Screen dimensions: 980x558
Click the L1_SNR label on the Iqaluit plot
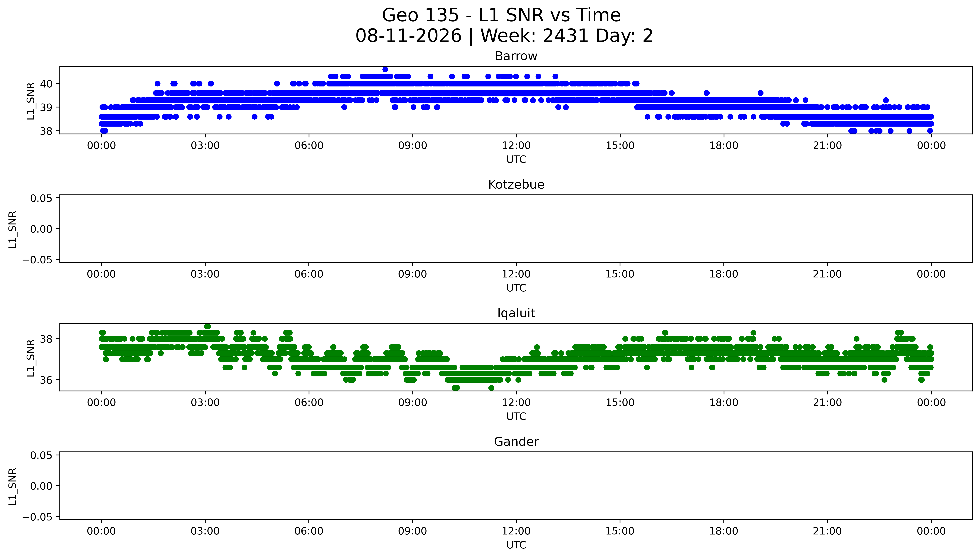[x=31, y=358]
